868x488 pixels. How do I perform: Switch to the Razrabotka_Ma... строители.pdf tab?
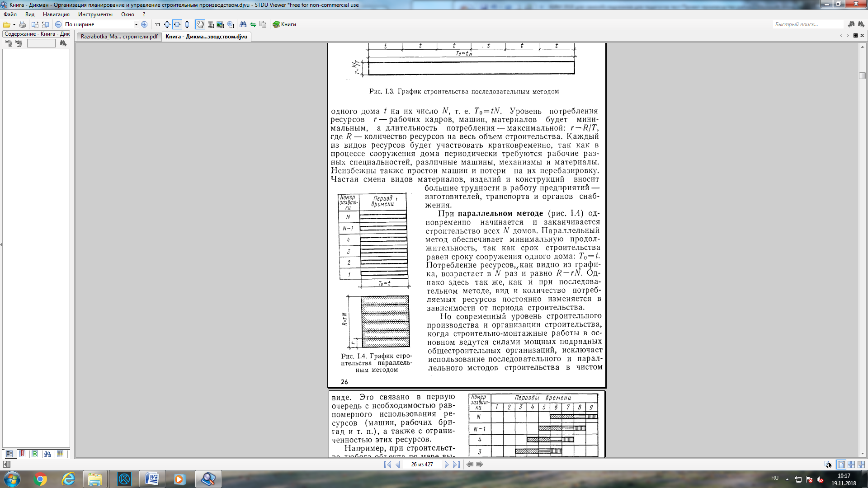click(x=119, y=37)
